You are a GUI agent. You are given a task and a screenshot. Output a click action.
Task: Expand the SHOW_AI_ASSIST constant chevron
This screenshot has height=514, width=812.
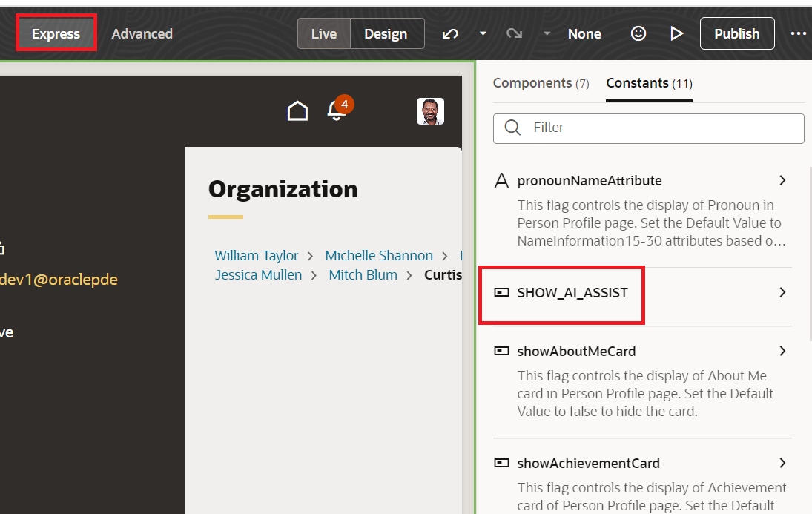782,292
